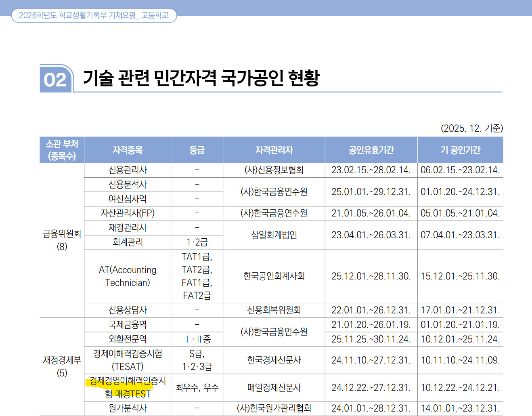Select the column header '등급'
Image resolution: width=532 pixels, height=416 pixels.
[x=197, y=150]
